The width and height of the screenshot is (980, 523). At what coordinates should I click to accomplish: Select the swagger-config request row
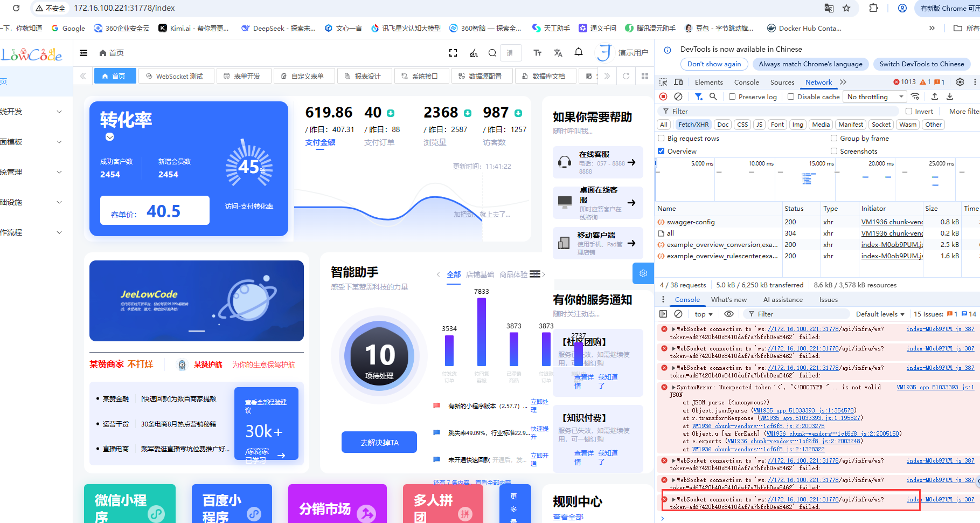click(x=691, y=222)
